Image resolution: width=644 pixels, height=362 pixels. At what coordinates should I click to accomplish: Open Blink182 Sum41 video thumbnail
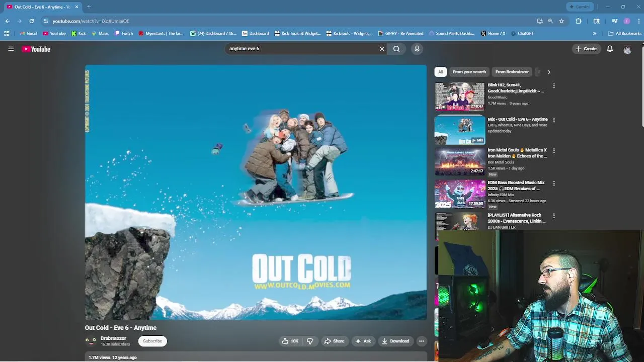click(459, 96)
